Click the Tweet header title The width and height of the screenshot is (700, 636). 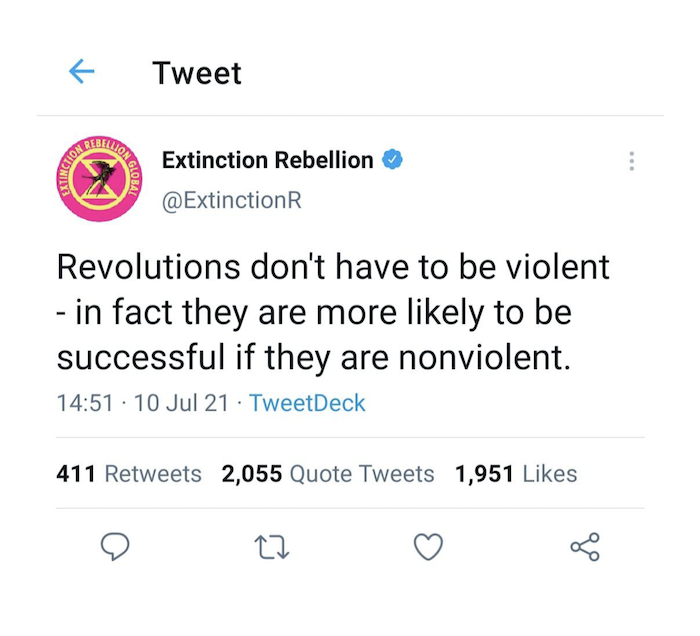point(196,73)
